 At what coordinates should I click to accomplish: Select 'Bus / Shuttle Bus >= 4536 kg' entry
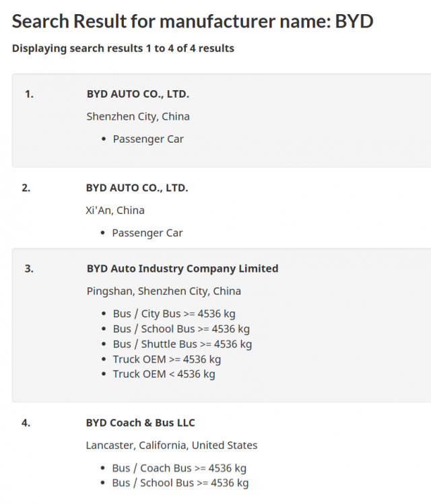(x=183, y=344)
